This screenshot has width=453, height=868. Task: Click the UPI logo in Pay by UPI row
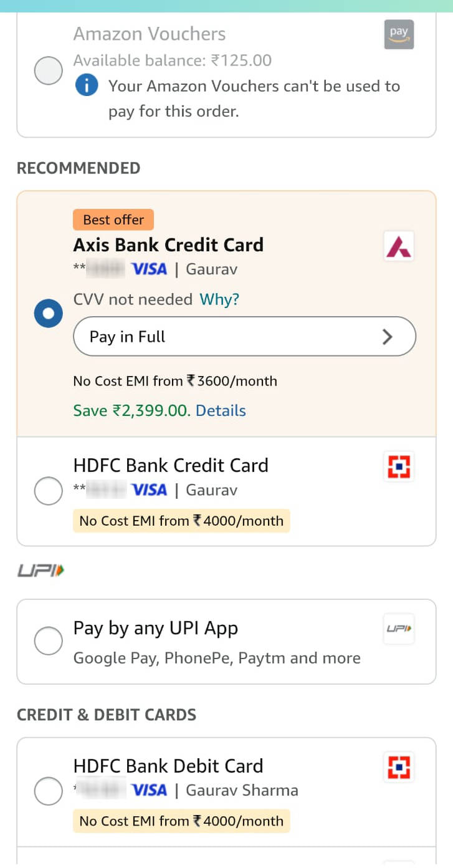[399, 629]
